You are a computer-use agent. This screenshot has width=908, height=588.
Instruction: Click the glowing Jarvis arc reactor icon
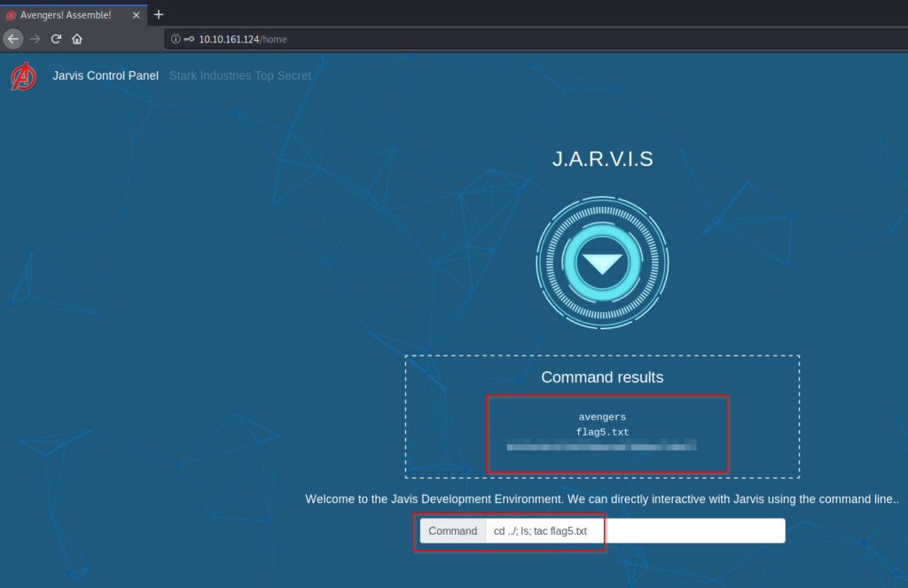[602, 263]
